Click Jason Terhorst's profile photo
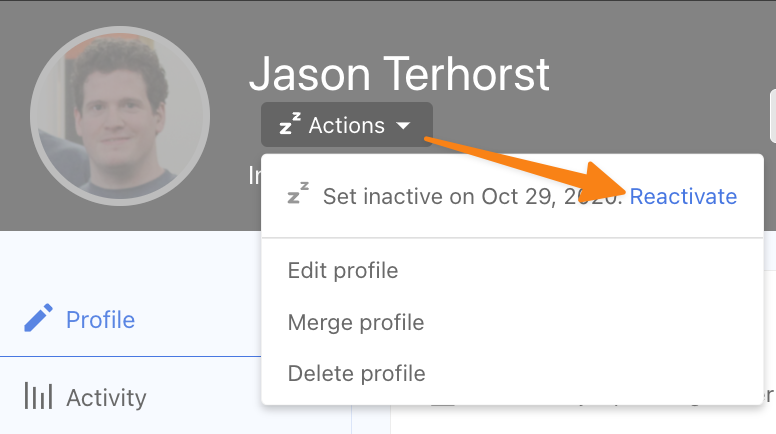776x434 pixels. [x=120, y=116]
